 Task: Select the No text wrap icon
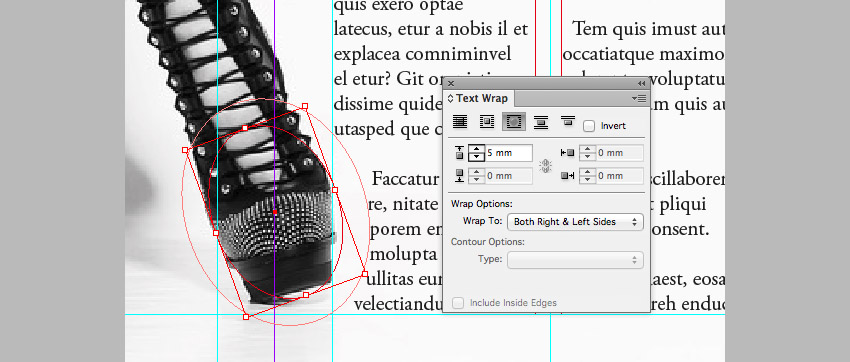pyautogui.click(x=460, y=122)
